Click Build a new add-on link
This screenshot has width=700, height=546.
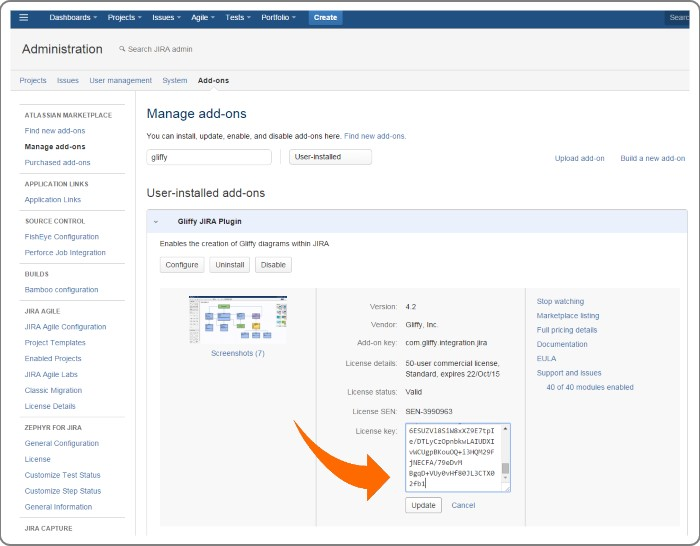tap(653, 158)
